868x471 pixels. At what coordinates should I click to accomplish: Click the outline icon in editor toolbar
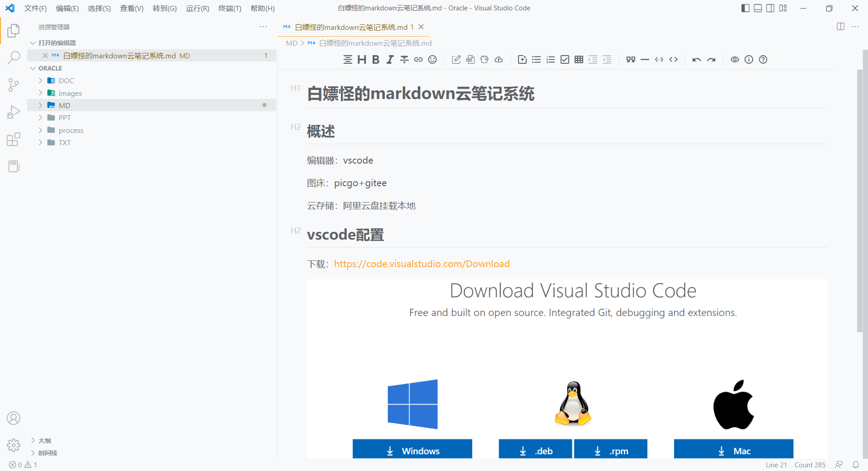pyautogui.click(x=348, y=60)
